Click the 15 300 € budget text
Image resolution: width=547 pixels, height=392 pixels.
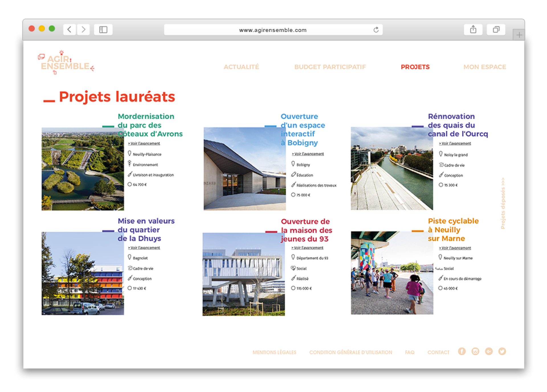pos(451,185)
